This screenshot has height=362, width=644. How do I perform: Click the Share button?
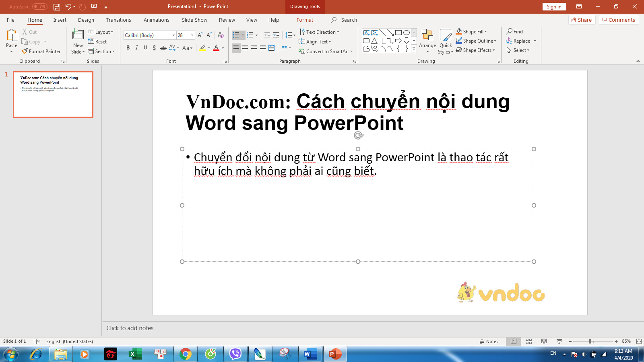[x=582, y=19]
